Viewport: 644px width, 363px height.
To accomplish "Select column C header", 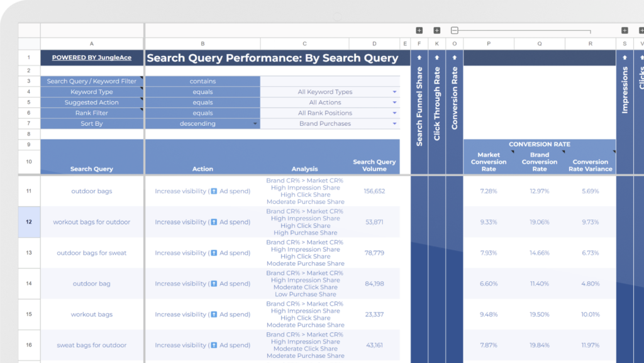I will pyautogui.click(x=304, y=43).
